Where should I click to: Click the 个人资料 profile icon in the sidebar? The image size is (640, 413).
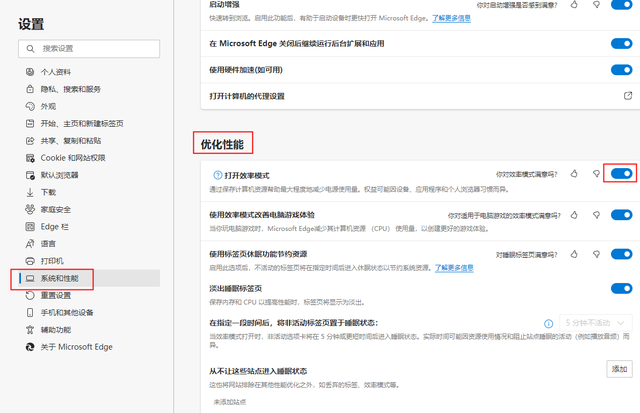(30, 72)
